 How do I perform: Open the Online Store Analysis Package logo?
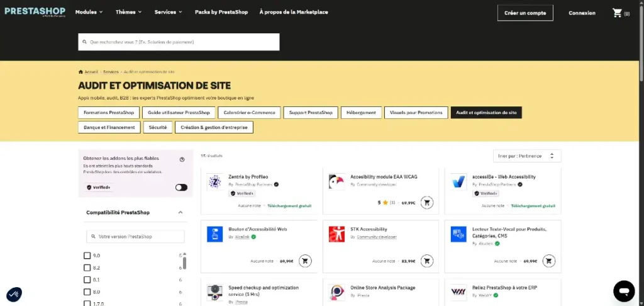[x=337, y=292]
